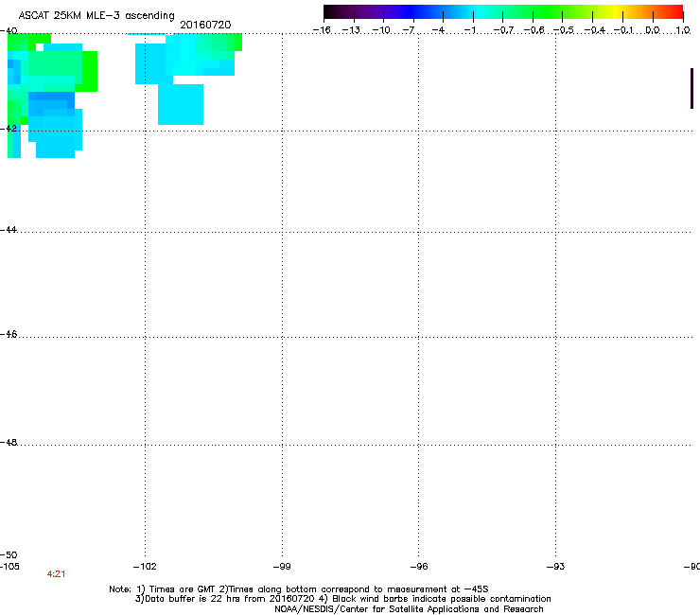
Task: Click the -105 longitude axis label
Action: click(9, 567)
